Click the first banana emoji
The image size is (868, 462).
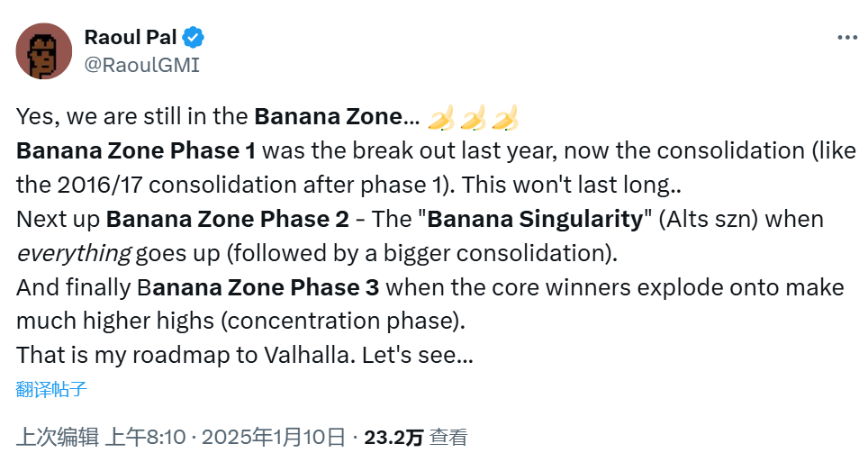point(441,117)
